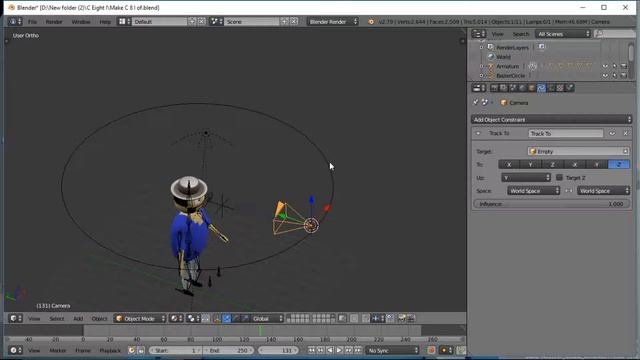
Task: Switch to the Render properties tab
Action: (x=494, y=88)
